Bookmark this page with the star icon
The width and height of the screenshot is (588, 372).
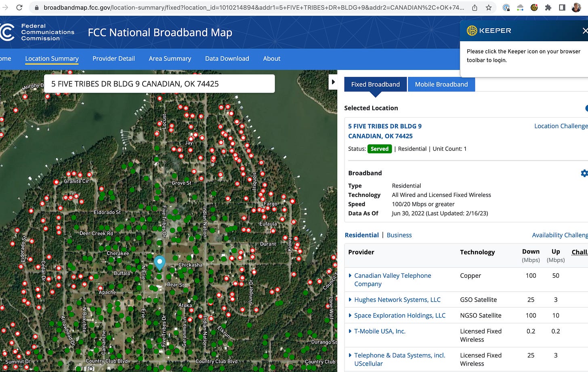pyautogui.click(x=489, y=7)
